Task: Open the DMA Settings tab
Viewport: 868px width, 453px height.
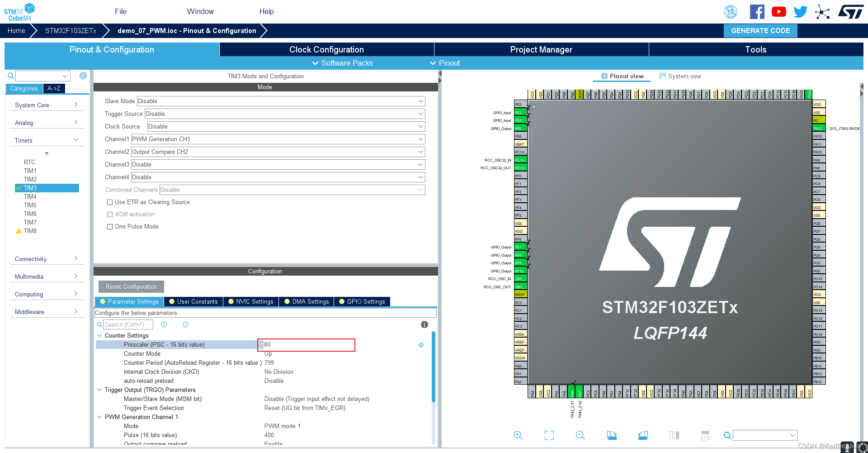Action: coord(306,301)
